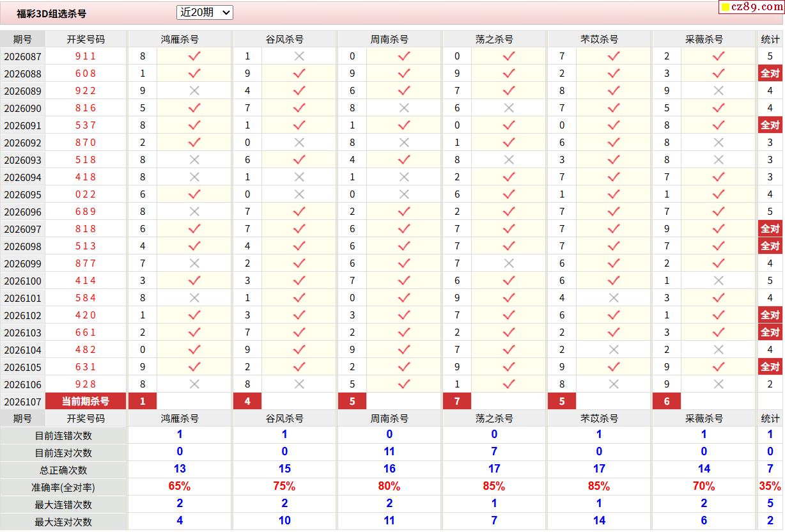
Task: Click the yellow square icon beside cz89.com
Action: [x=725, y=8]
